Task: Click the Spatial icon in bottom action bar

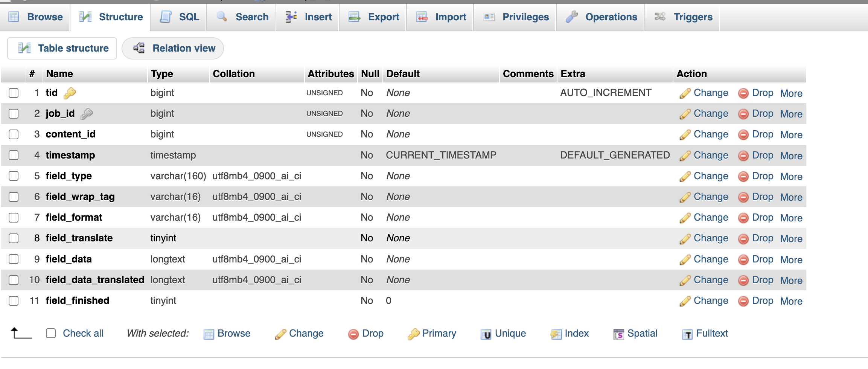Action: tap(618, 334)
